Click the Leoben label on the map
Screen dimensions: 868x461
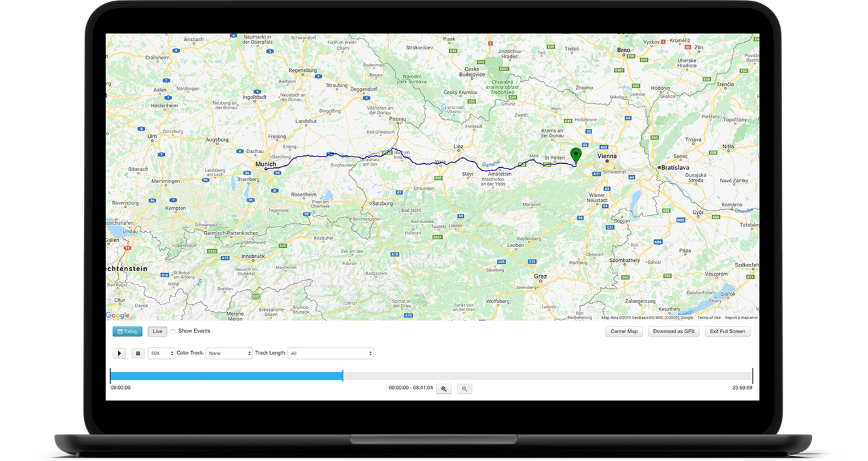[515, 245]
